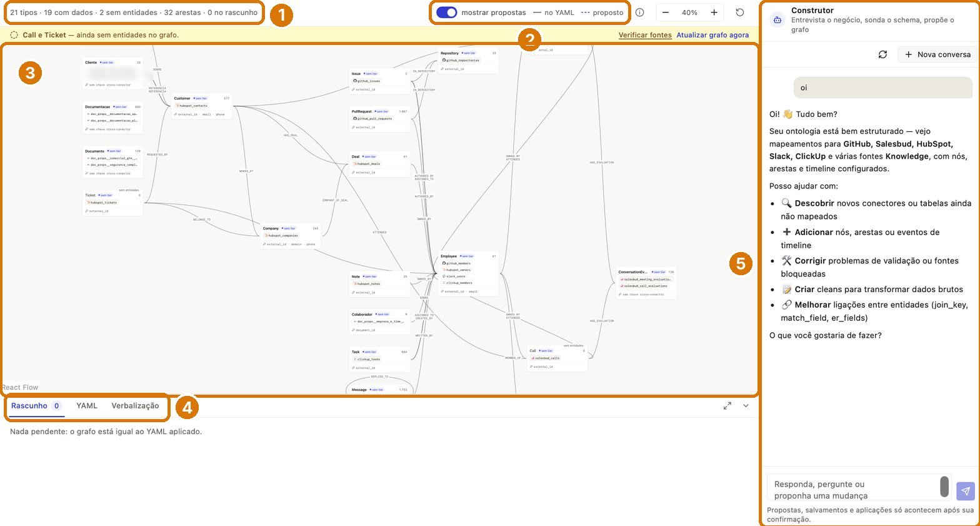The height and width of the screenshot is (526, 980).
Task: Click the 40% zoom level value
Action: 689,13
